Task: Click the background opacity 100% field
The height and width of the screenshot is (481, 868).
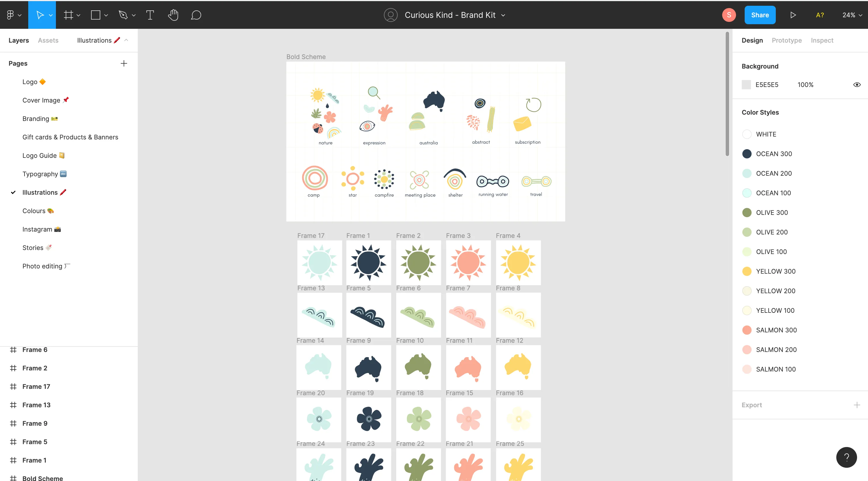Action: pyautogui.click(x=805, y=85)
